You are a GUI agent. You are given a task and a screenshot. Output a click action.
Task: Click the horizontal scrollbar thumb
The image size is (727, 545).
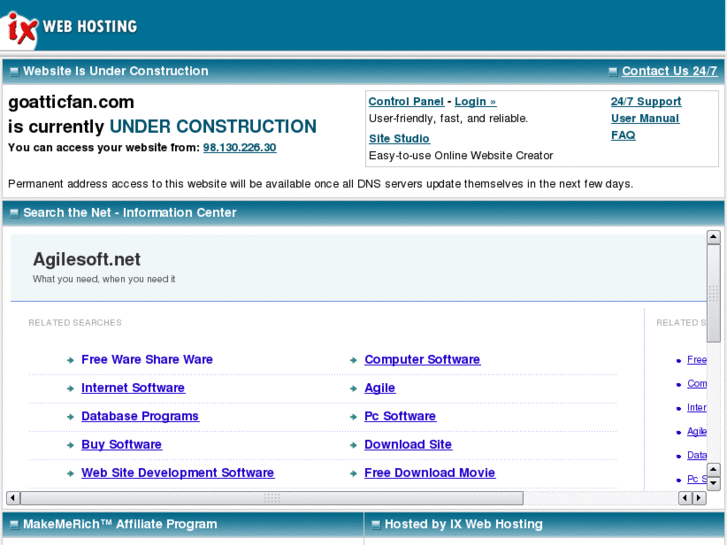tap(272, 498)
